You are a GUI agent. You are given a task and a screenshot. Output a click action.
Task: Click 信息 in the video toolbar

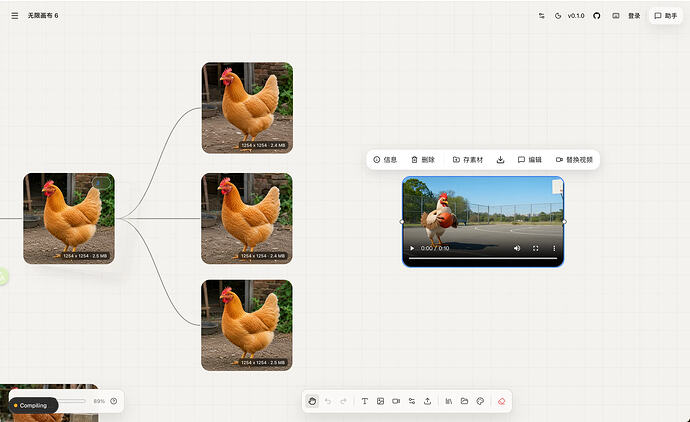pyautogui.click(x=385, y=160)
